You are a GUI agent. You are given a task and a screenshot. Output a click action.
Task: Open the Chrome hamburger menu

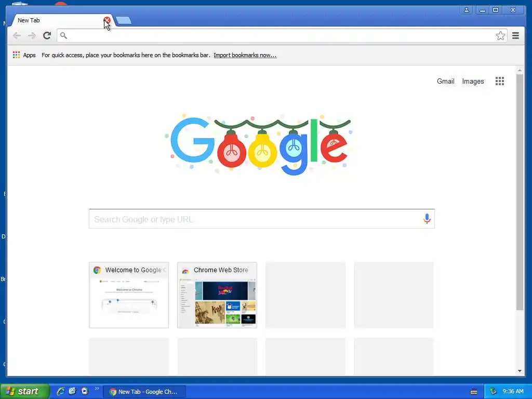click(x=515, y=36)
